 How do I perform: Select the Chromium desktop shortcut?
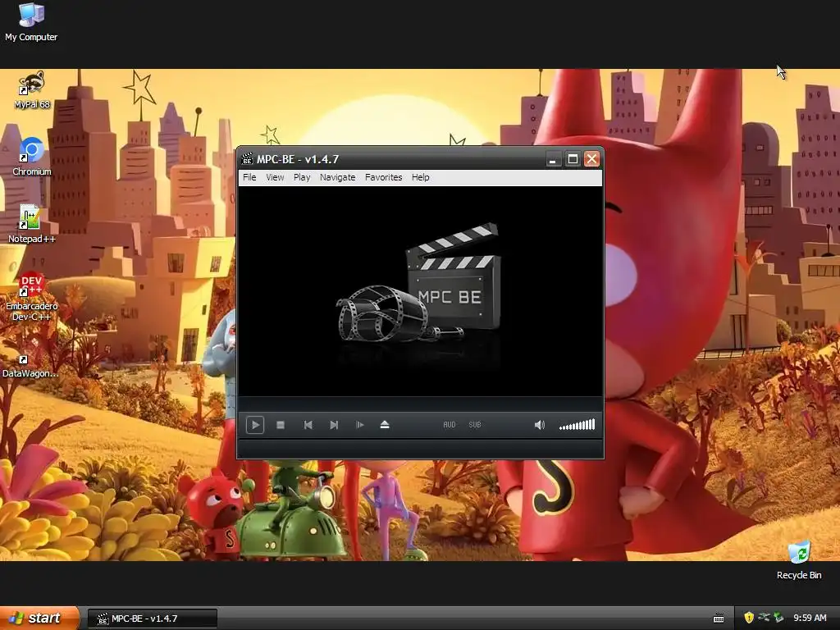pyautogui.click(x=32, y=157)
